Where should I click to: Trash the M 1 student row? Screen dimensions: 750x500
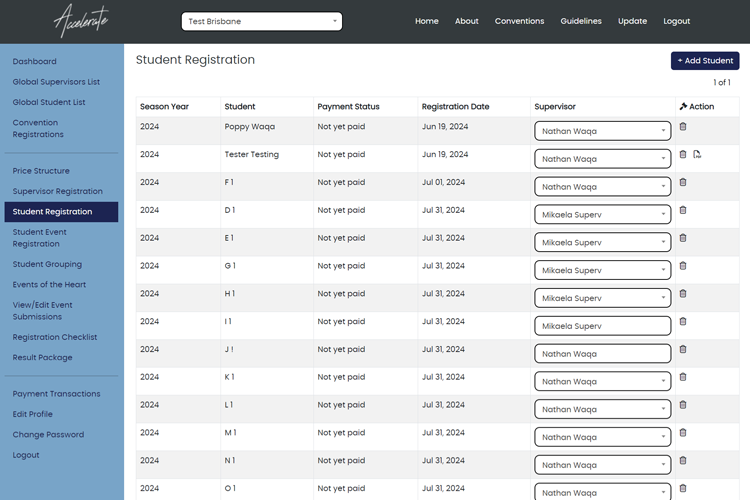coord(683,433)
